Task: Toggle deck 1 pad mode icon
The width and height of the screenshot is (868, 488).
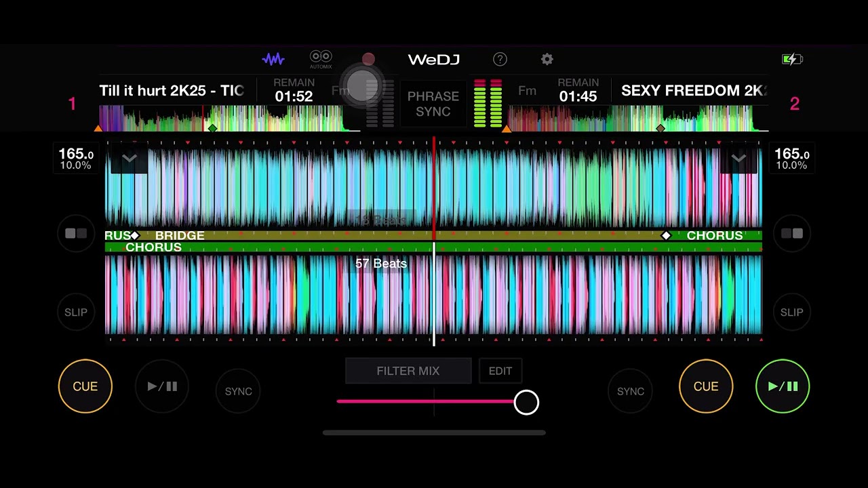Action: coord(76,234)
